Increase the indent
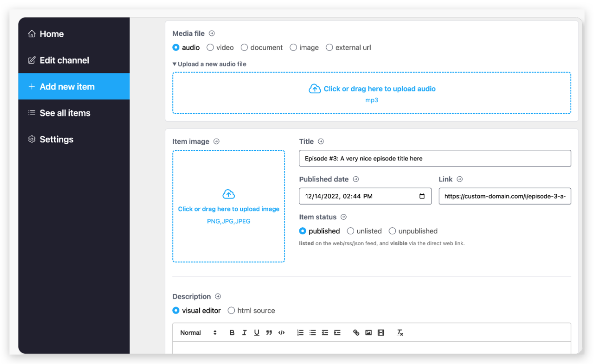 pos(337,333)
